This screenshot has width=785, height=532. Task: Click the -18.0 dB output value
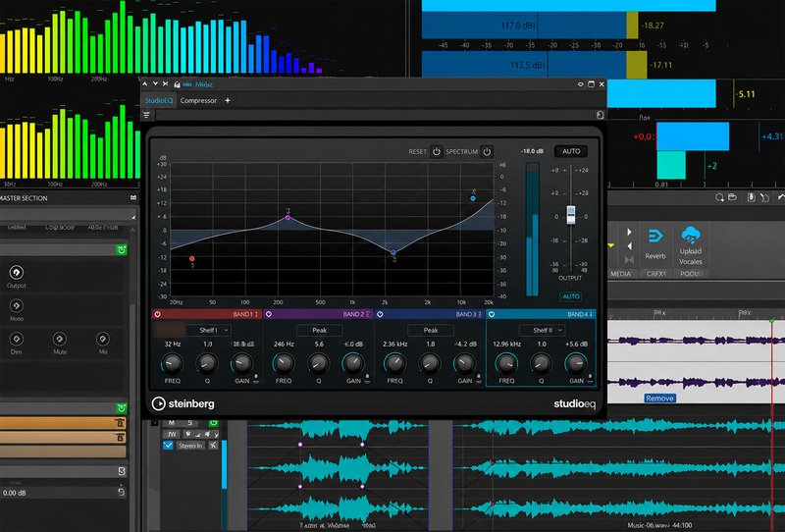click(532, 151)
